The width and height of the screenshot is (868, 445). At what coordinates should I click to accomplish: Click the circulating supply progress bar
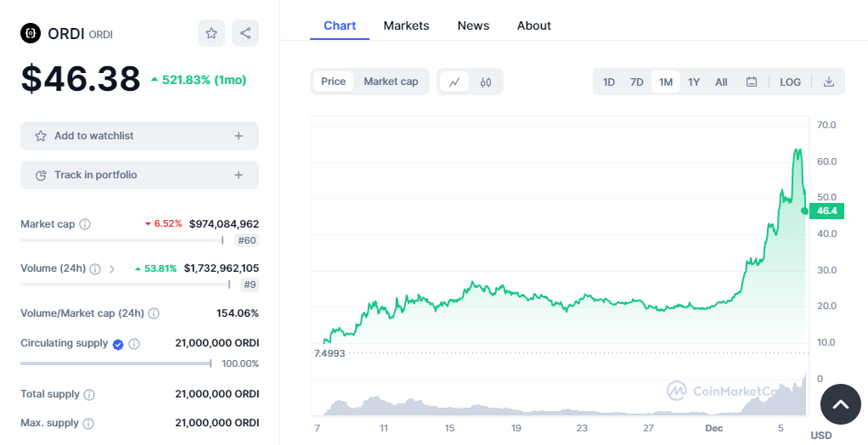point(116,363)
